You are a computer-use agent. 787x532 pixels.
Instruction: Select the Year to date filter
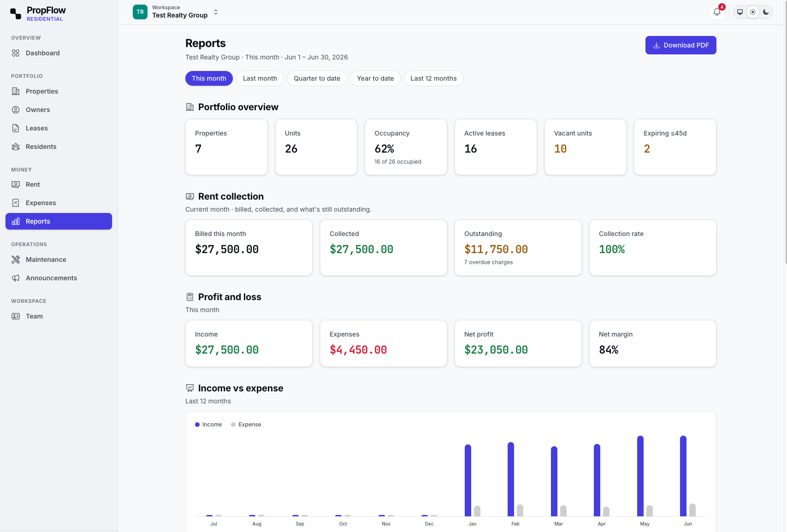pos(375,78)
